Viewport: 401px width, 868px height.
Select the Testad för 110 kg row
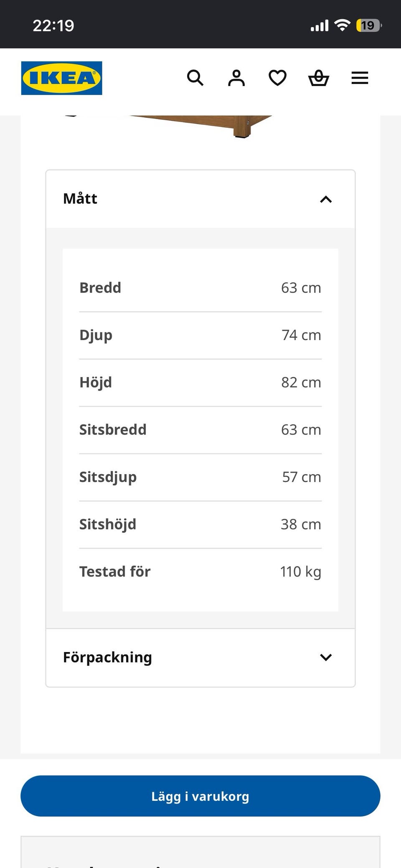click(200, 572)
